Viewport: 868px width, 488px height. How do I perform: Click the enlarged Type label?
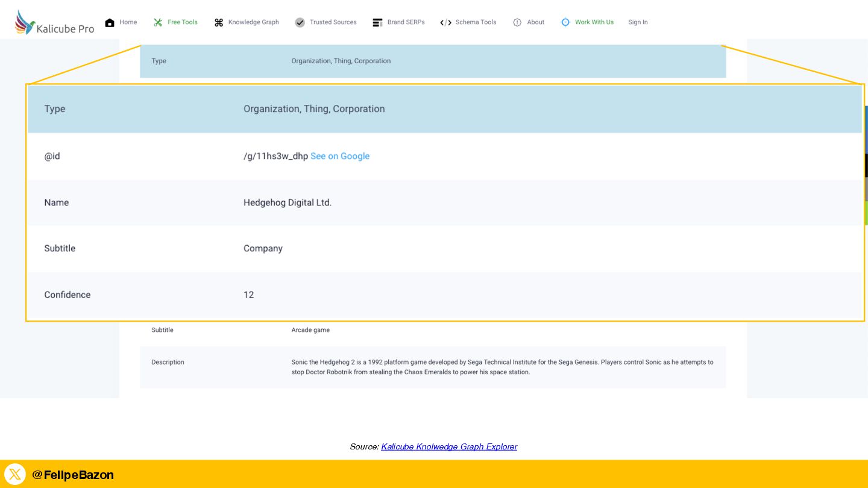pos(55,109)
